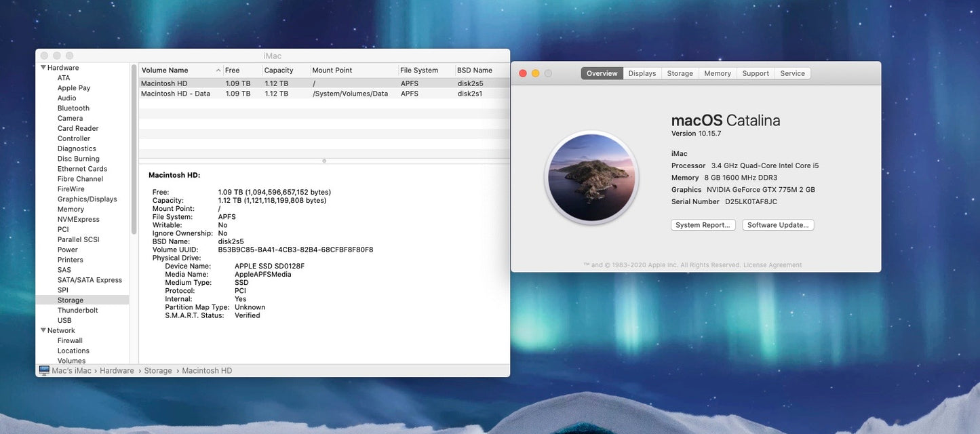Click the System Report button
This screenshot has width=980, height=434.
703,224
